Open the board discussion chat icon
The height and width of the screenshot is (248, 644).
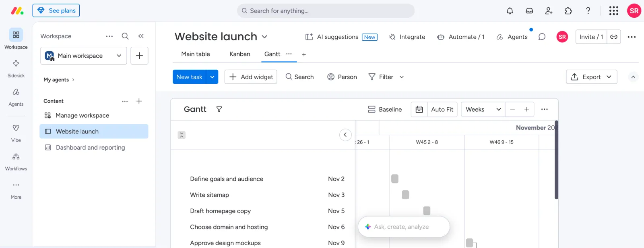pos(542,37)
